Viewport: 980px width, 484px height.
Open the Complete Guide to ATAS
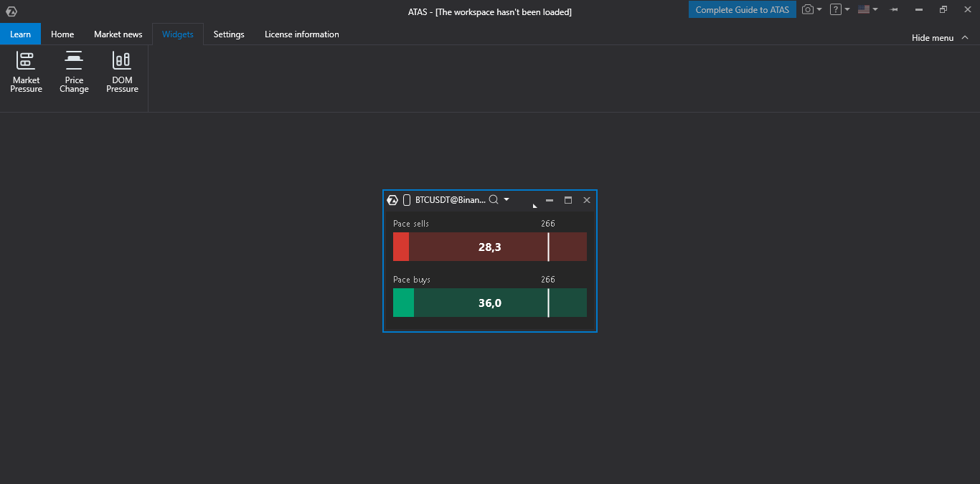pos(742,9)
